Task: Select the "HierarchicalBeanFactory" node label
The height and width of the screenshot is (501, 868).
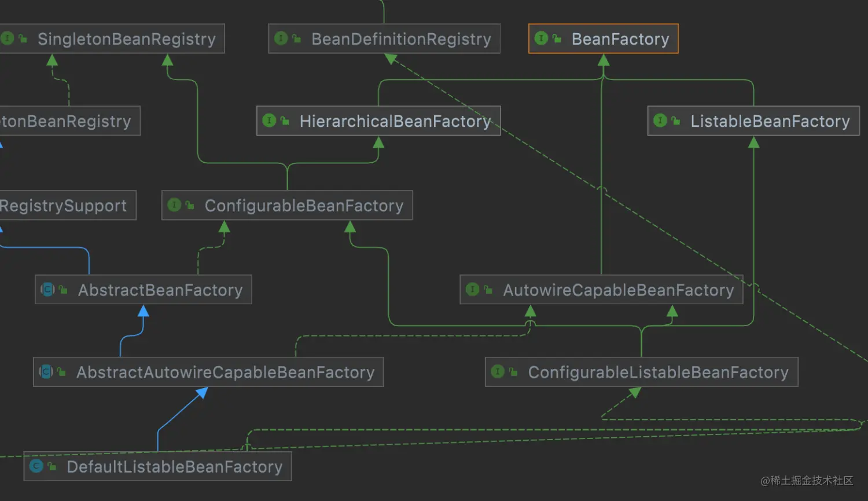Action: [395, 121]
